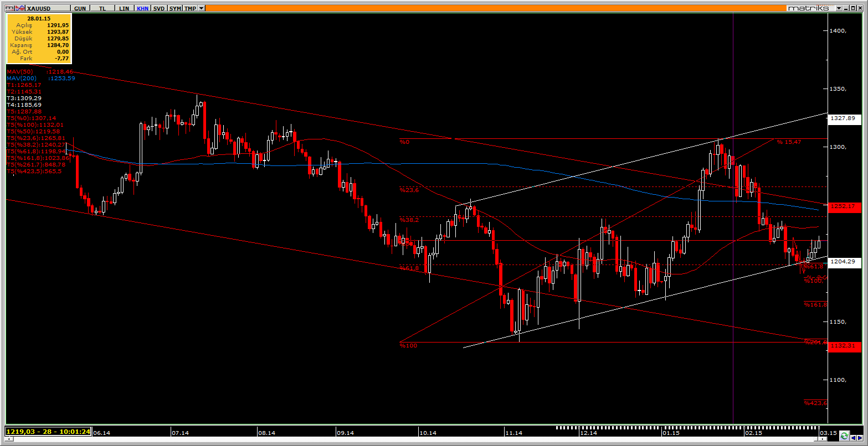Click the status field 1219,03 - 28 - 10:01:24
Image resolution: width=868 pixels, height=446 pixels.
coord(48,431)
